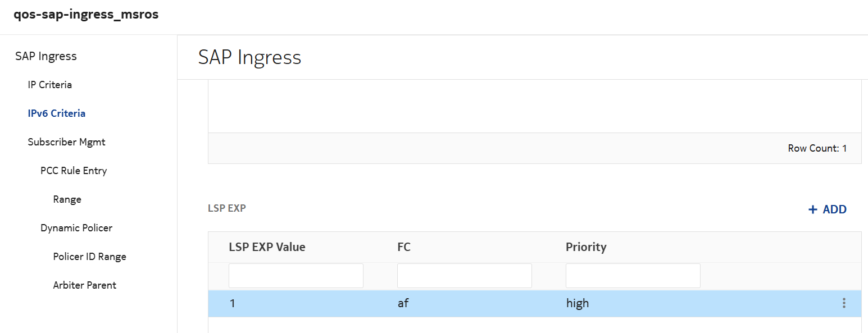868x333 pixels.
Task: Sort table by FC column header
Action: click(404, 247)
